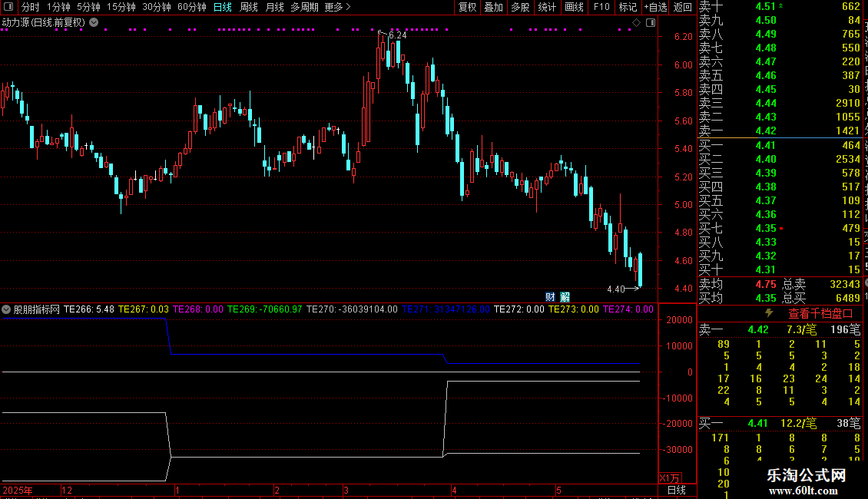Click month 12 on the time axis

(67, 490)
